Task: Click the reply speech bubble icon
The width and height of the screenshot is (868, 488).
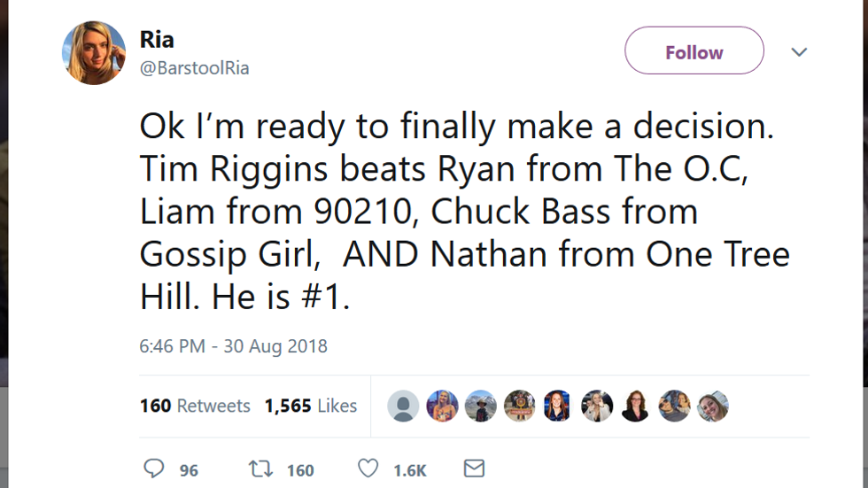Action: pos(154,469)
